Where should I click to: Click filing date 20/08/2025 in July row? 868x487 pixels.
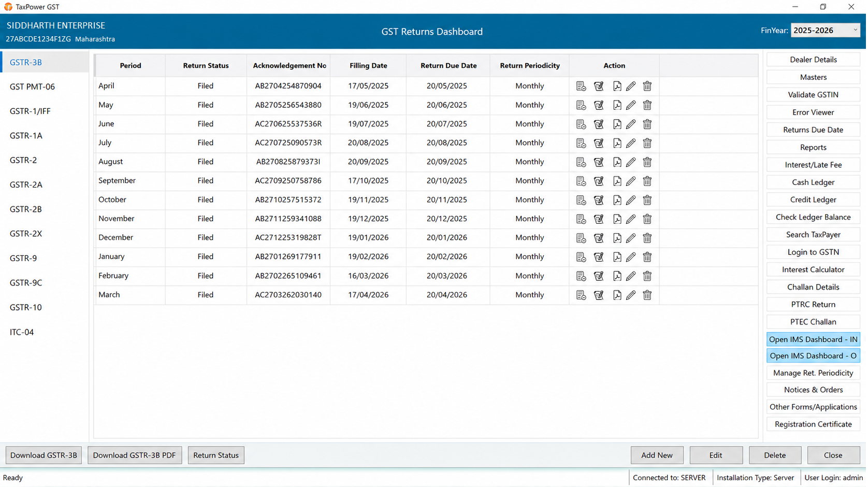tap(368, 143)
